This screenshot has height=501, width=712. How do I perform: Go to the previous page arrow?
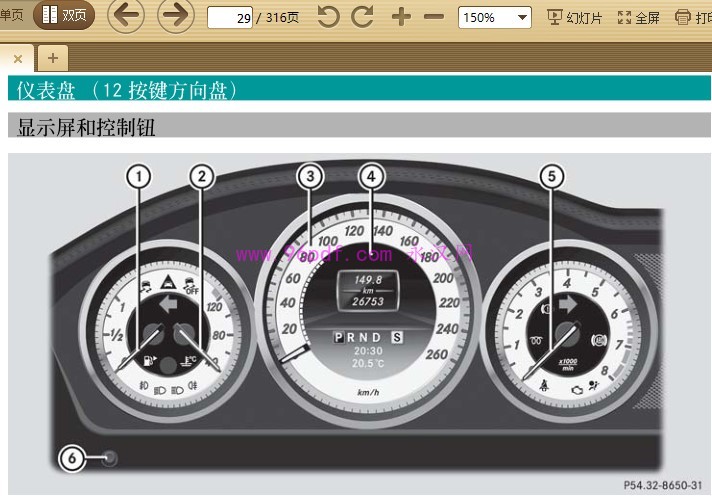click(x=126, y=15)
